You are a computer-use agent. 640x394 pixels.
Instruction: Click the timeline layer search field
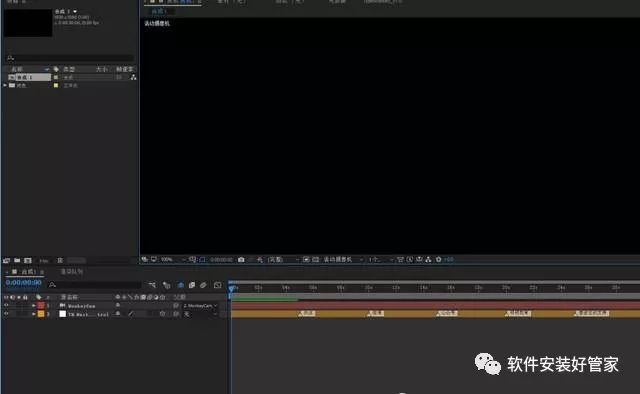95,285
